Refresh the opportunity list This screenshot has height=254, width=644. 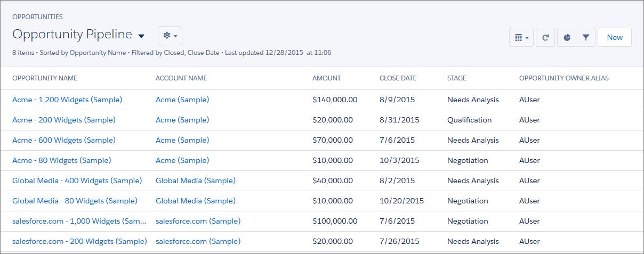545,37
